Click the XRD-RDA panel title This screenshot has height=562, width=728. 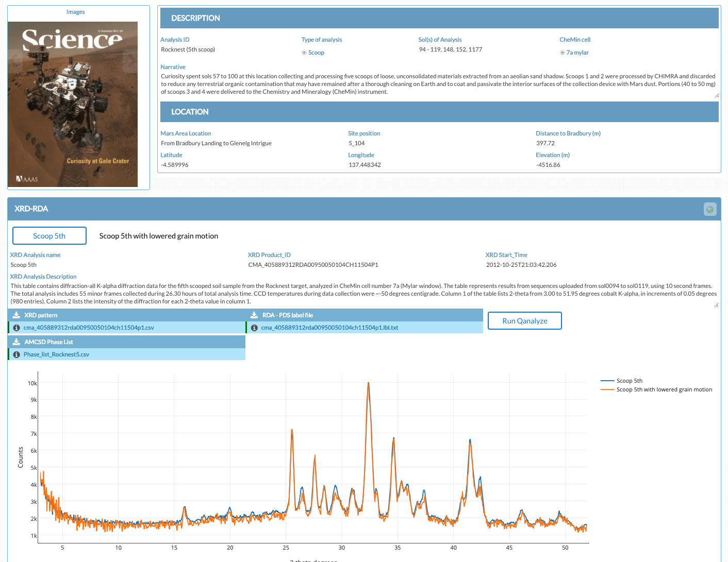click(x=31, y=209)
